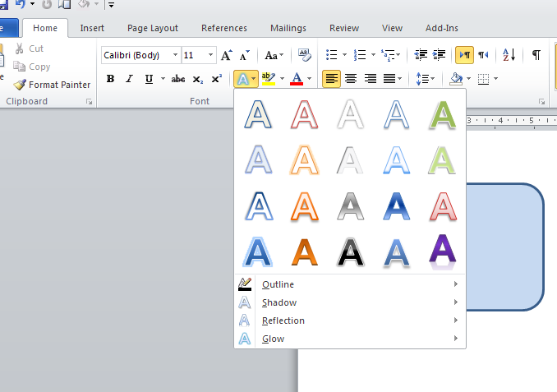Apply subscript formatting
Screen dimensions: 557x392
coord(198,79)
